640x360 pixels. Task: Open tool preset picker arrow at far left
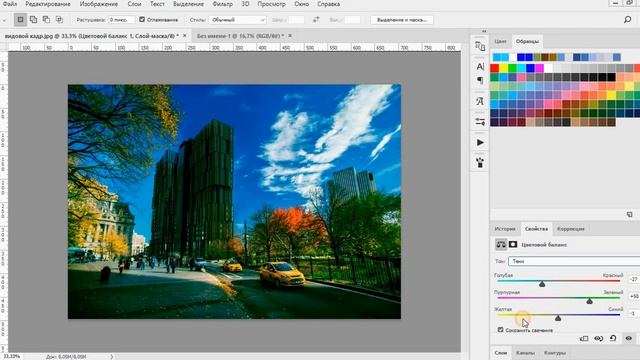pos(4,20)
